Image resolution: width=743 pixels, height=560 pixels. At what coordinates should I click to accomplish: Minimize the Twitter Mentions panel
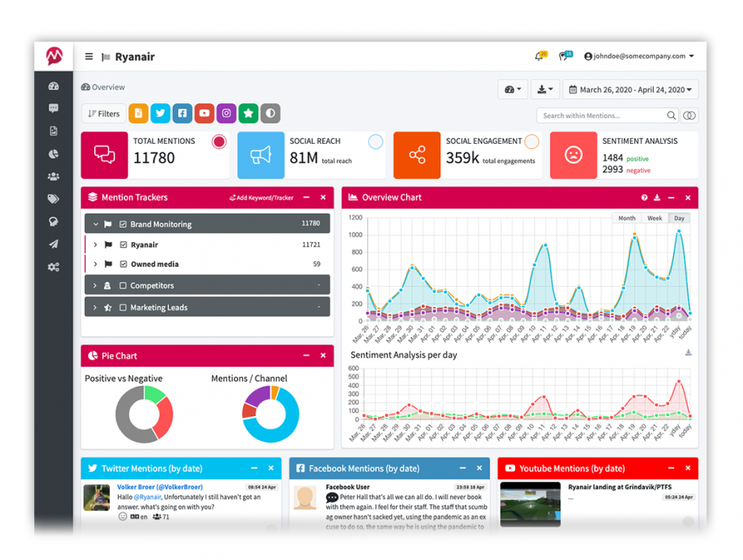click(254, 468)
